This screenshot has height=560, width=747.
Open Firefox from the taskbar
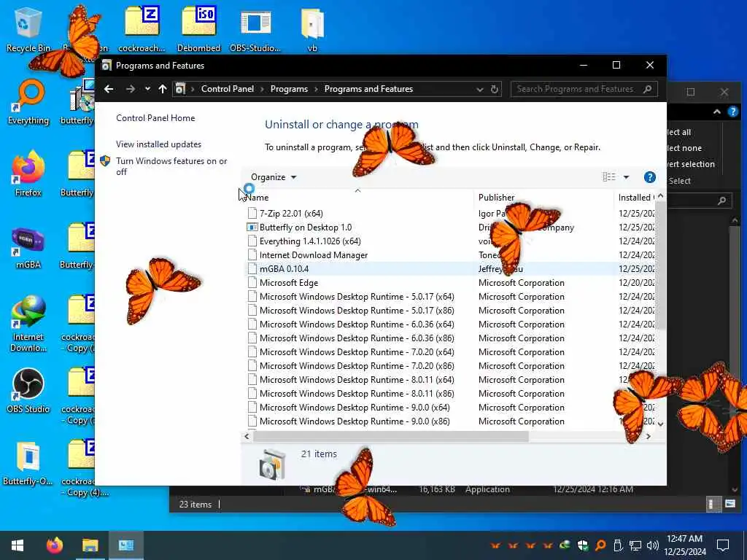tap(54, 545)
